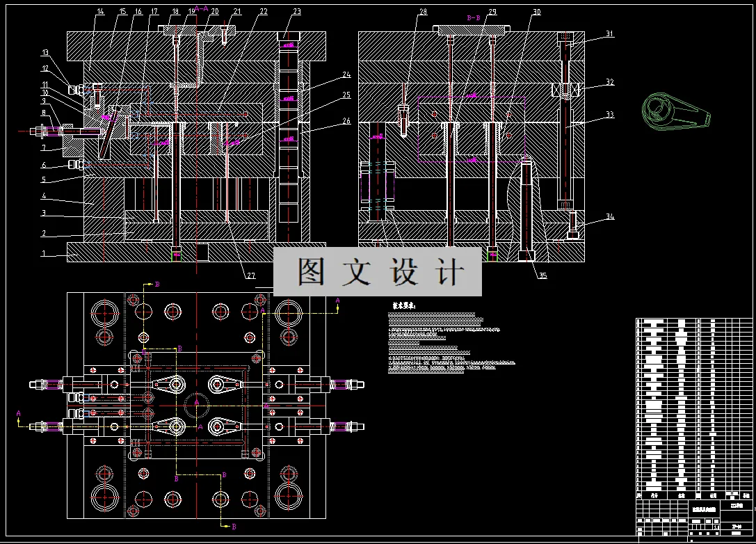Choose item number 34 label
Viewport: 756px width, 544px height.
point(611,217)
